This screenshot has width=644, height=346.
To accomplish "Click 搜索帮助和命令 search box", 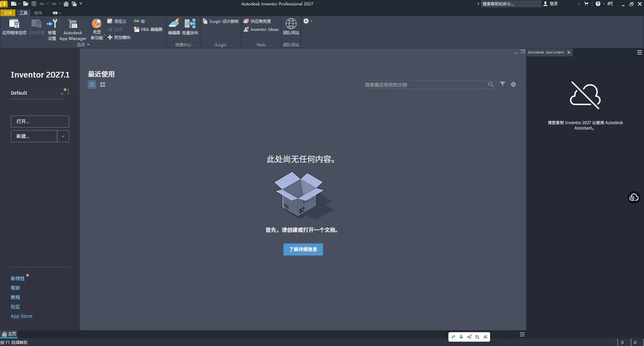I will [x=511, y=4].
